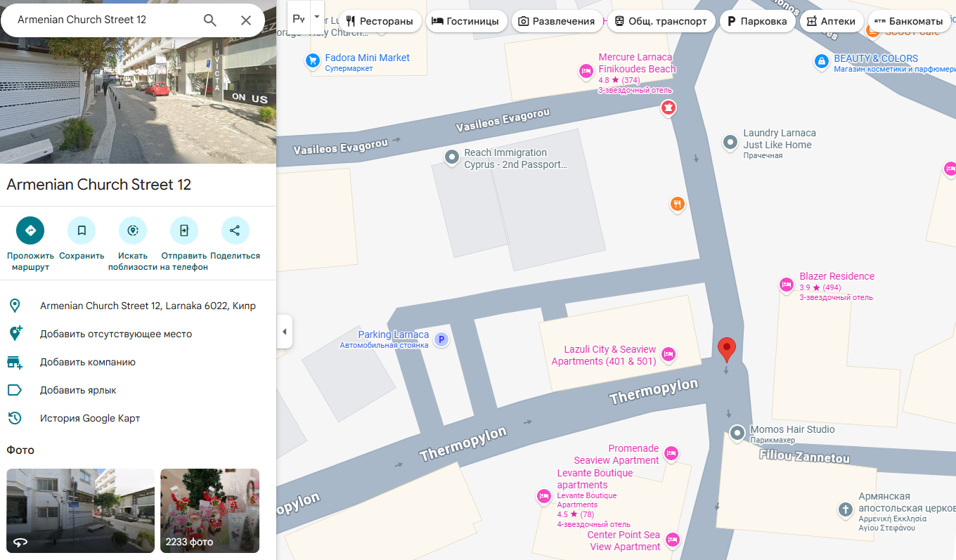
Task: Click the orange restaurant marker icon
Action: (677, 204)
